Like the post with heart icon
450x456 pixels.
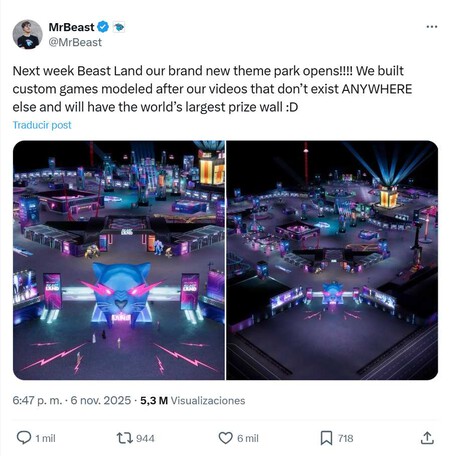(x=225, y=438)
